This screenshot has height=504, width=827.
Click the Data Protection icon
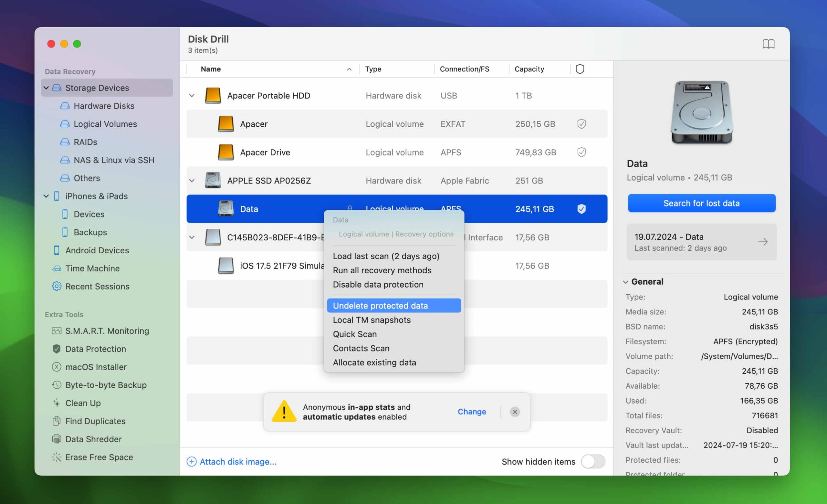click(56, 348)
